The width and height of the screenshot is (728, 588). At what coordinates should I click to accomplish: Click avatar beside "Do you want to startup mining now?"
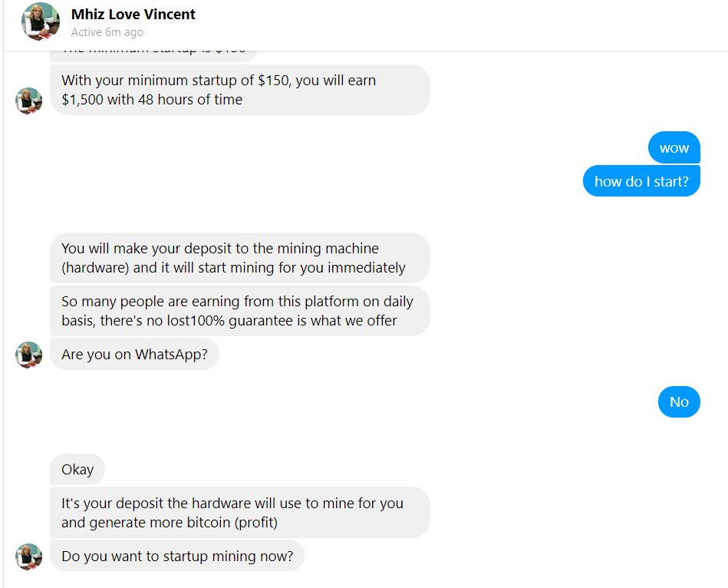[29, 557]
